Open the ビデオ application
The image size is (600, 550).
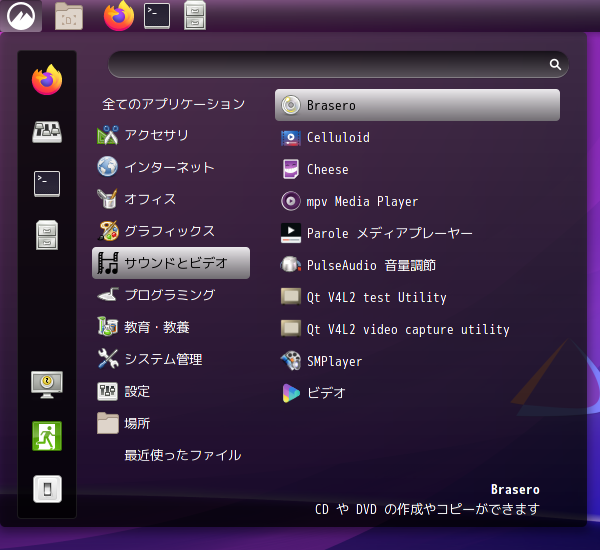[417, 393]
